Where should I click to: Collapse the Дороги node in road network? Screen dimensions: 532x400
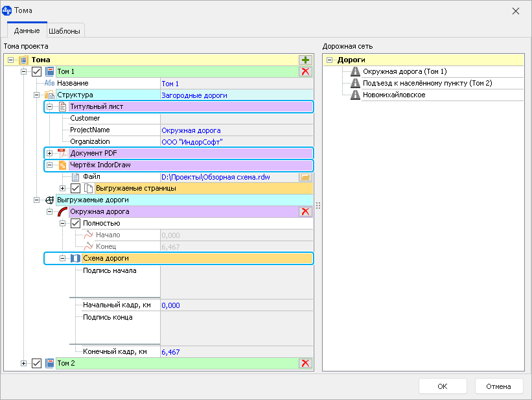click(x=329, y=60)
